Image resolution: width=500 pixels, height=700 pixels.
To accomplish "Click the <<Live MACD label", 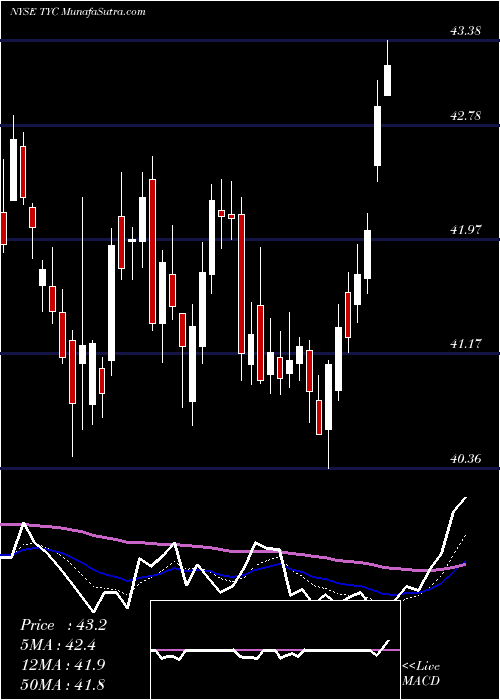I will [x=421, y=673].
